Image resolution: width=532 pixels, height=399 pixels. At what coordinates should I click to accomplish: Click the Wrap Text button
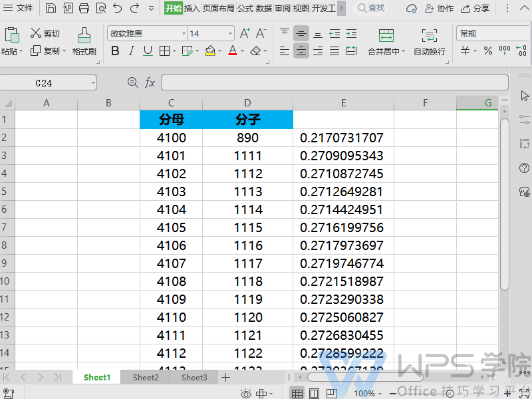click(429, 41)
